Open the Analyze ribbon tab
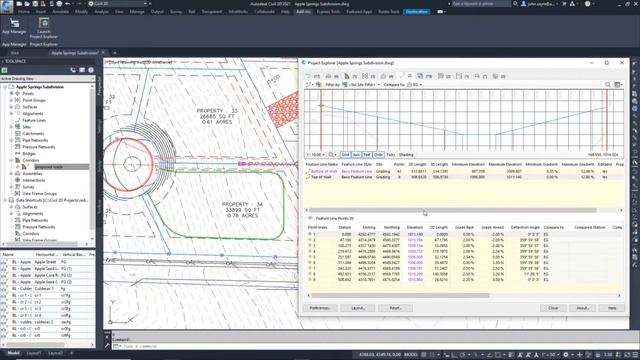This screenshot has height=360, width=640. point(102,12)
